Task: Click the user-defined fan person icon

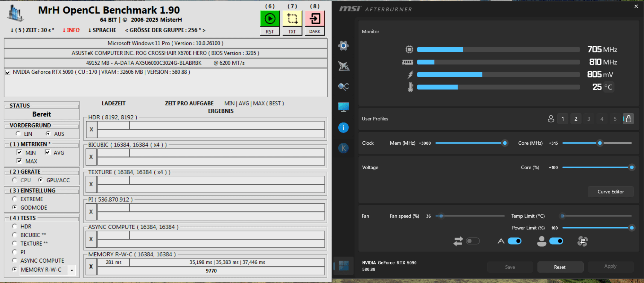Action: pyautogui.click(x=541, y=241)
